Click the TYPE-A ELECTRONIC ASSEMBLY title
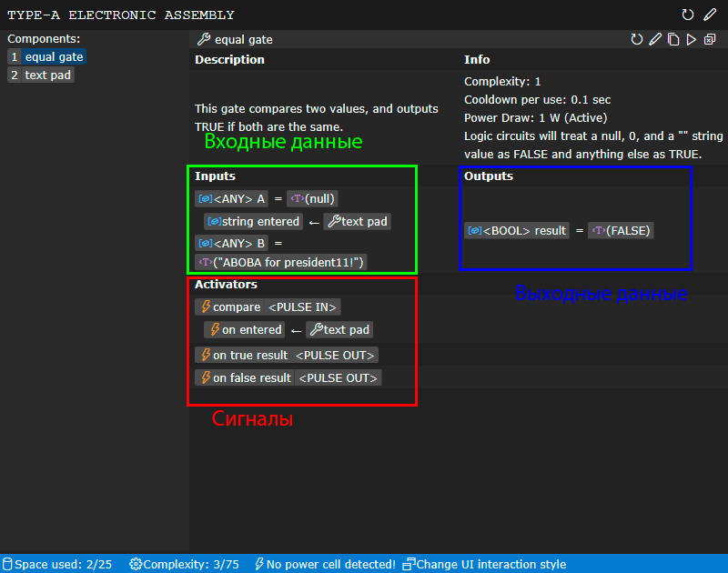 coord(121,15)
